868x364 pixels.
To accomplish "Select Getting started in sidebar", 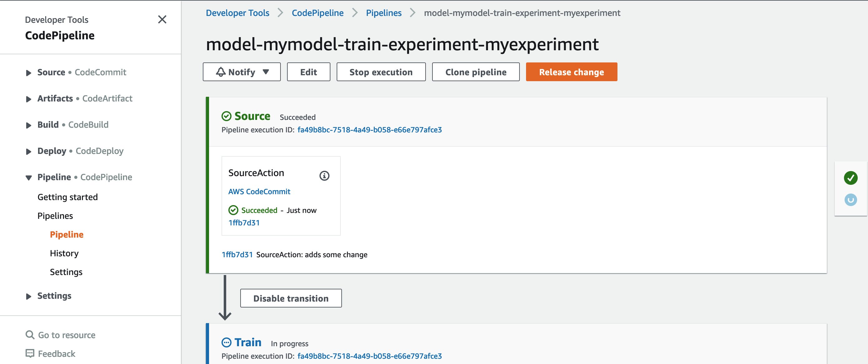I will click(67, 197).
